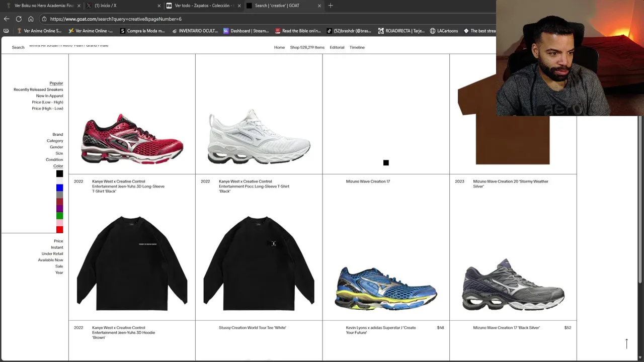The width and height of the screenshot is (644, 362).
Task: Go back using the browser back arrow
Action: [x=7, y=19]
